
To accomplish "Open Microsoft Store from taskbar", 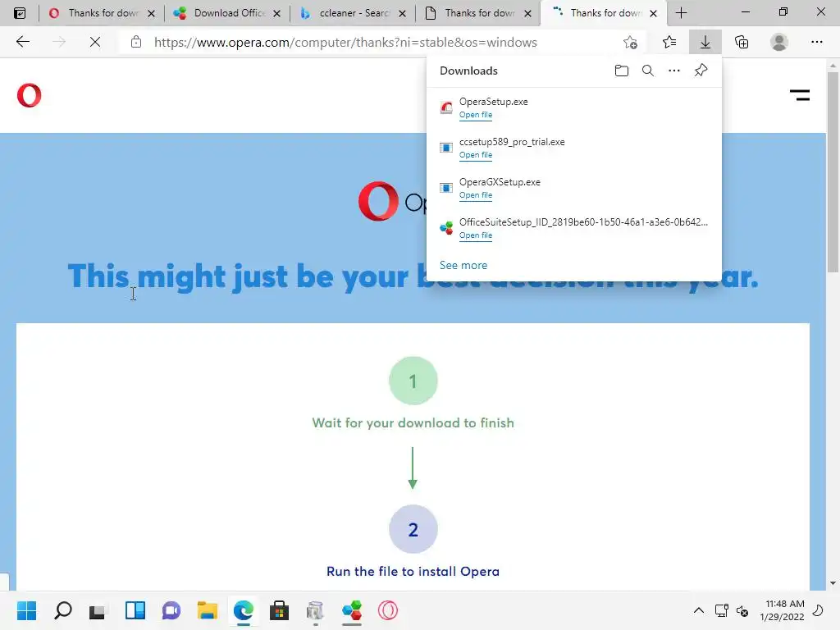I will 279,610.
